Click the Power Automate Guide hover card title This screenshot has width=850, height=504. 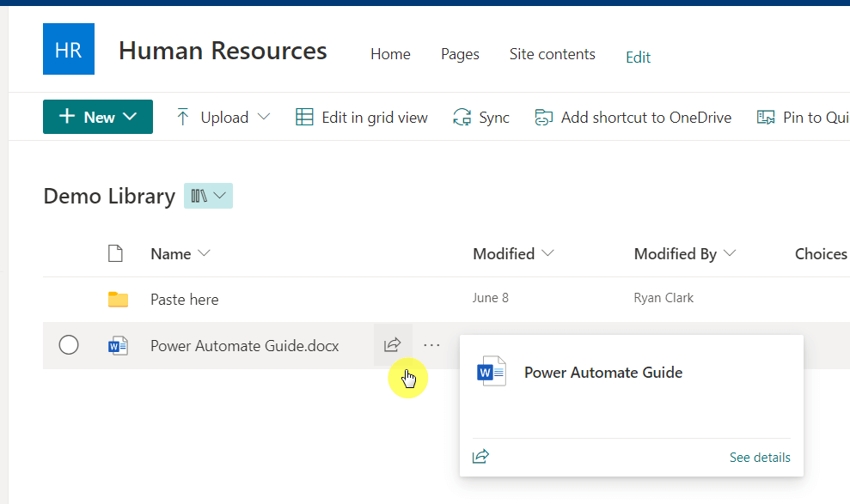pos(602,373)
